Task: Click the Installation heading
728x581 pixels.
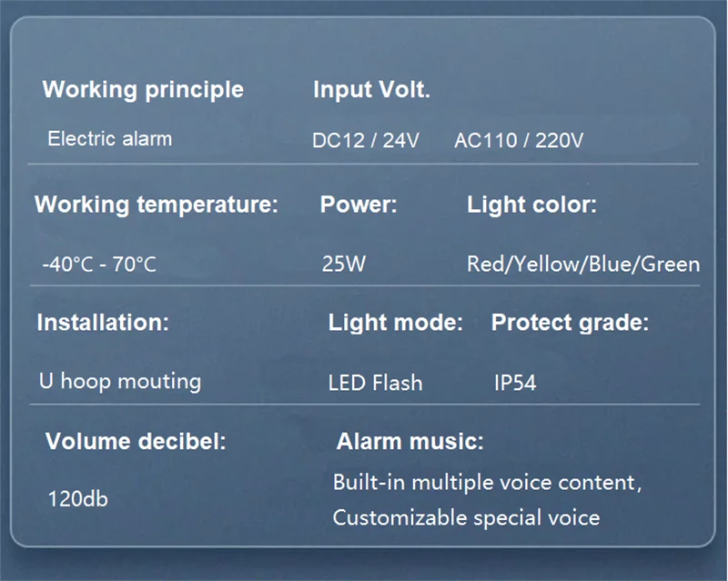Action: (x=103, y=322)
